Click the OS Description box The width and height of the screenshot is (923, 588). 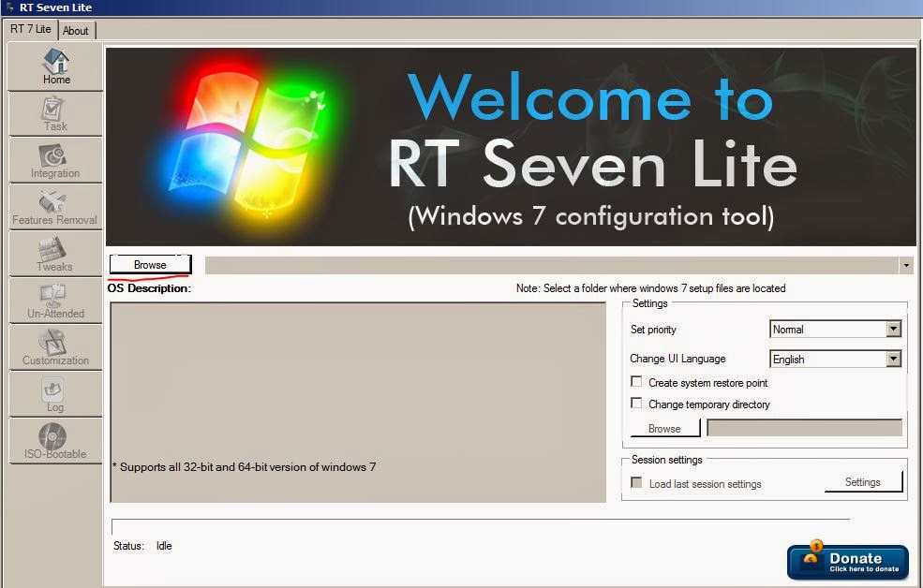pos(358,403)
